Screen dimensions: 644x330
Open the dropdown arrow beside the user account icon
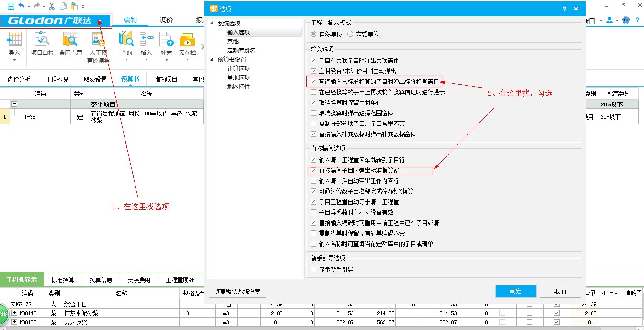[x=617, y=21]
